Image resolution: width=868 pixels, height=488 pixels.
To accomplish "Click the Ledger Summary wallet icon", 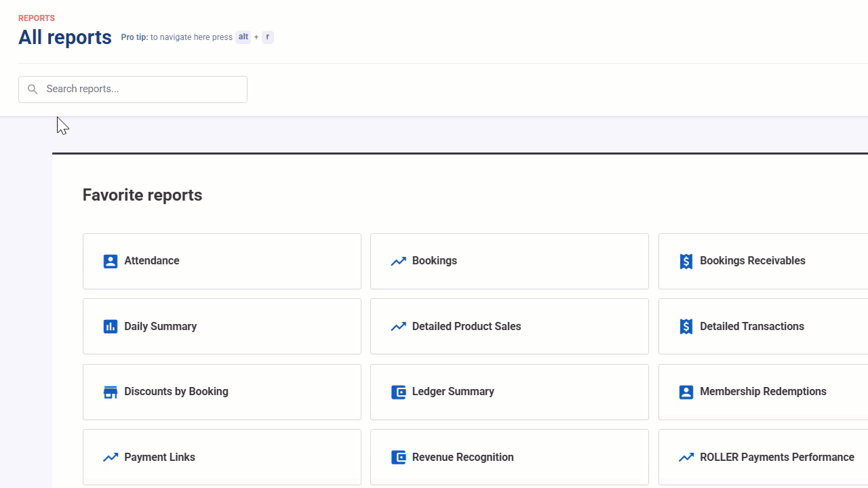I will (398, 392).
